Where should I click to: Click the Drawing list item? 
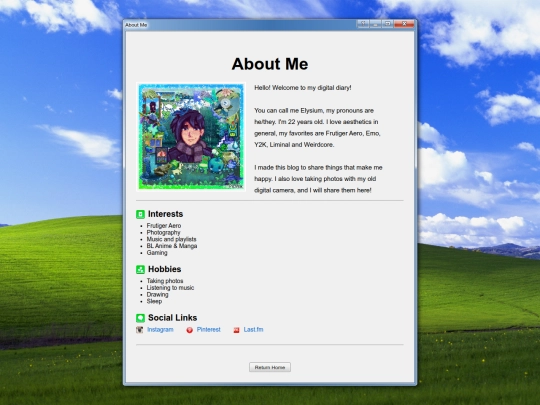coord(157,294)
